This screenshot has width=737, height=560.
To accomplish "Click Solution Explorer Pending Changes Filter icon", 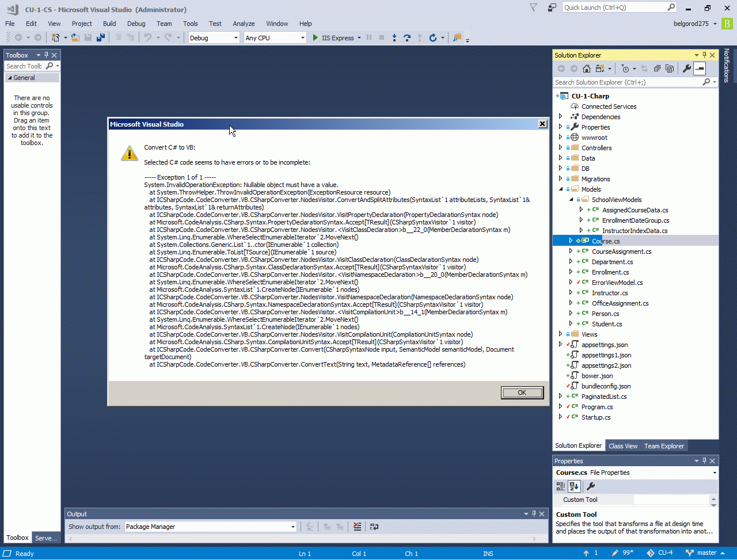I will coord(625,68).
